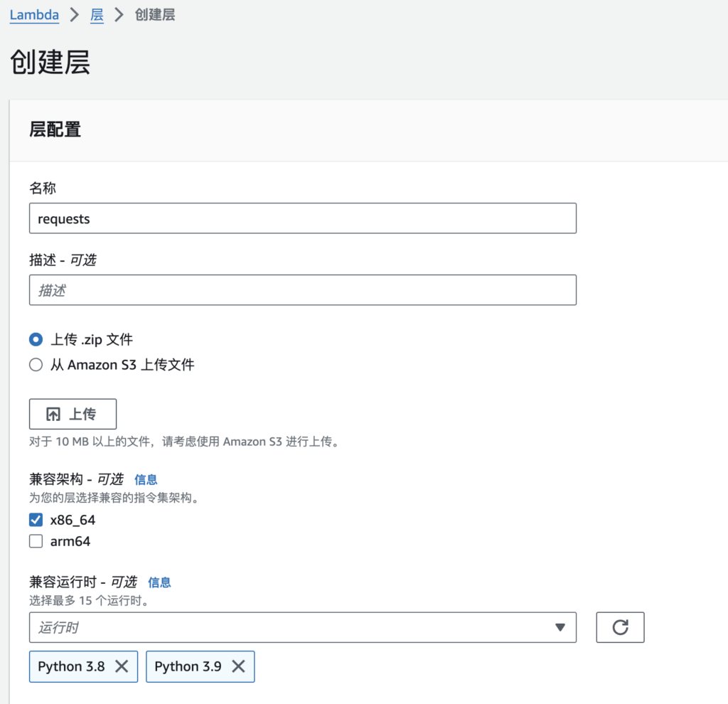Select the 上传 .zip 文件 radio option
Screen dimensions: 728x704
point(36,340)
